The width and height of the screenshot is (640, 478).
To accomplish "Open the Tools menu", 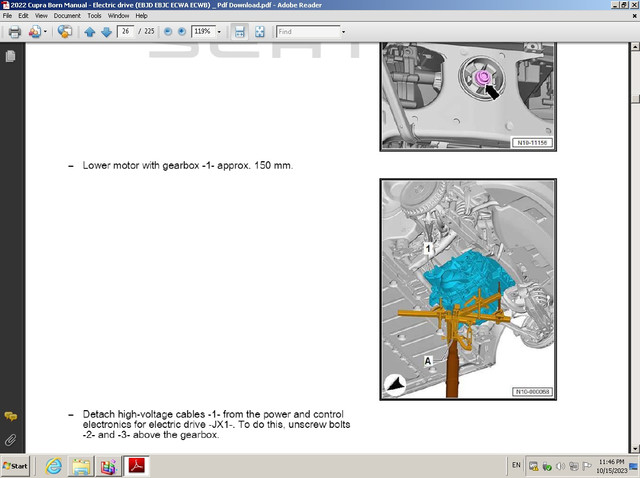I will 94,16.
